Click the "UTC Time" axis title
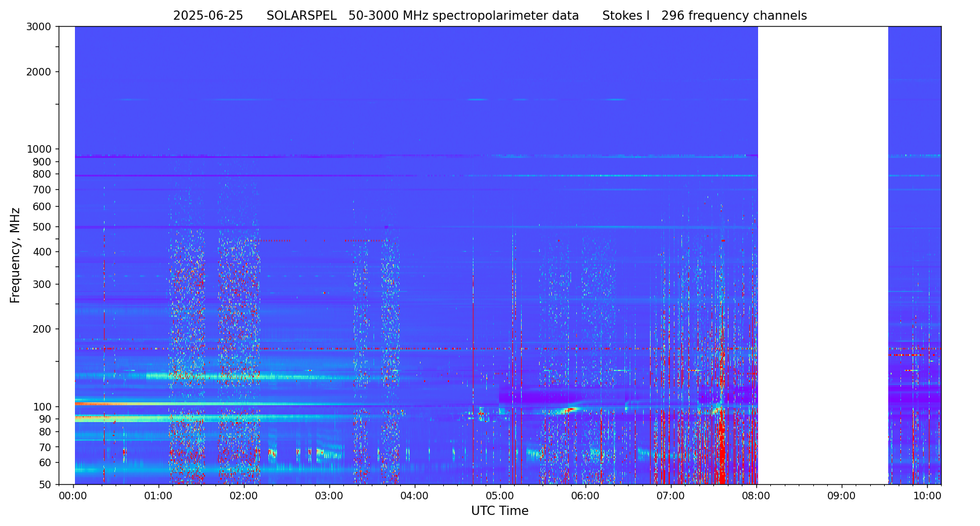Screen dimensions: 980x526 click(x=500, y=511)
